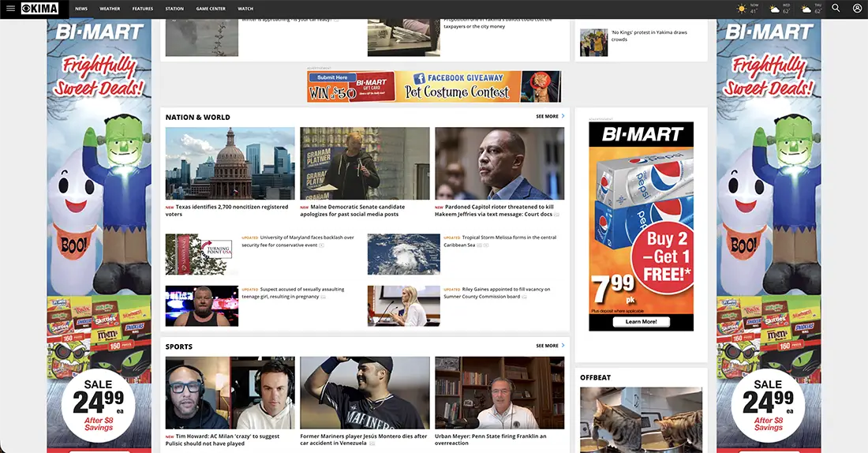Screen dimensions: 868x453
Task: Click Submit Here on pet costume banner
Action: click(x=333, y=77)
